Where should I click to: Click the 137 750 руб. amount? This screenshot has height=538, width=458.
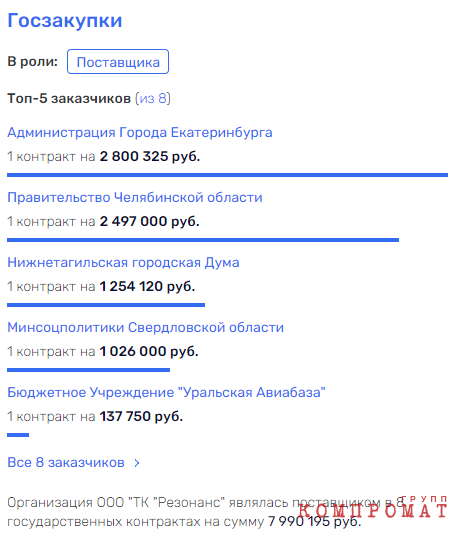[141, 417]
